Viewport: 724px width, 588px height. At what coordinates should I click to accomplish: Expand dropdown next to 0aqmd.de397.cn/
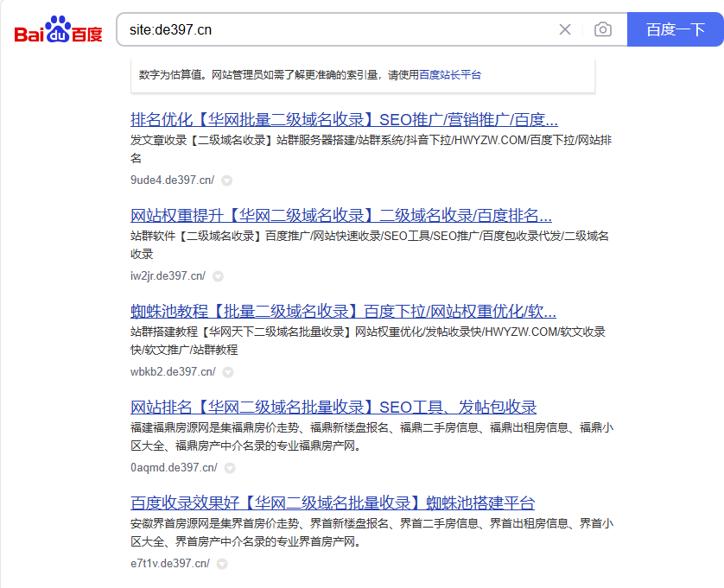click(x=230, y=468)
